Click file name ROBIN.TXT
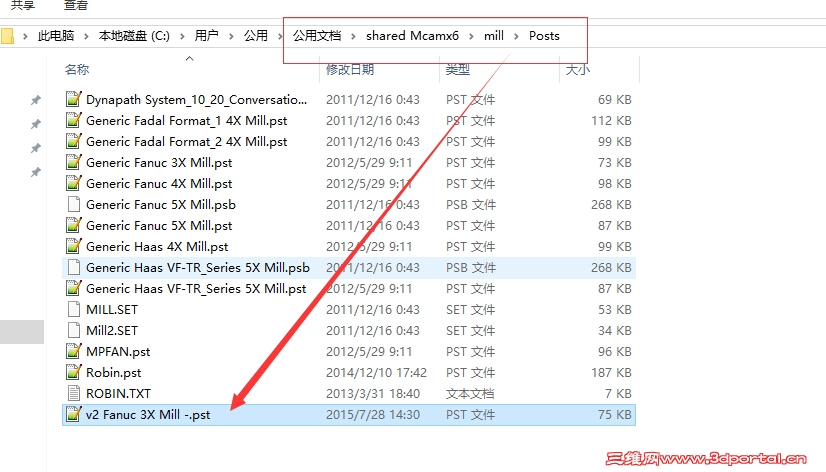This screenshot has width=826, height=472. coord(118,394)
